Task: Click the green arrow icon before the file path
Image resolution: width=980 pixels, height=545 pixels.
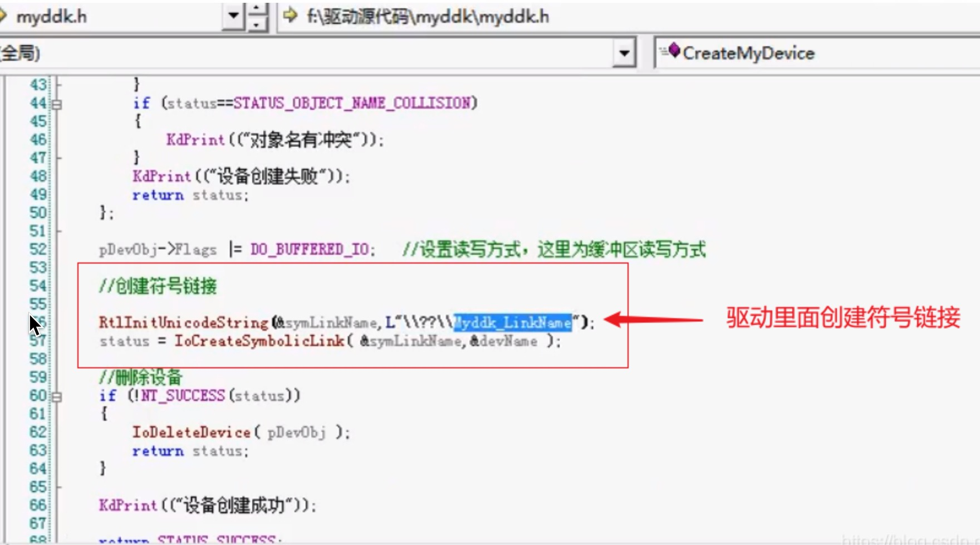Action: 287,17
